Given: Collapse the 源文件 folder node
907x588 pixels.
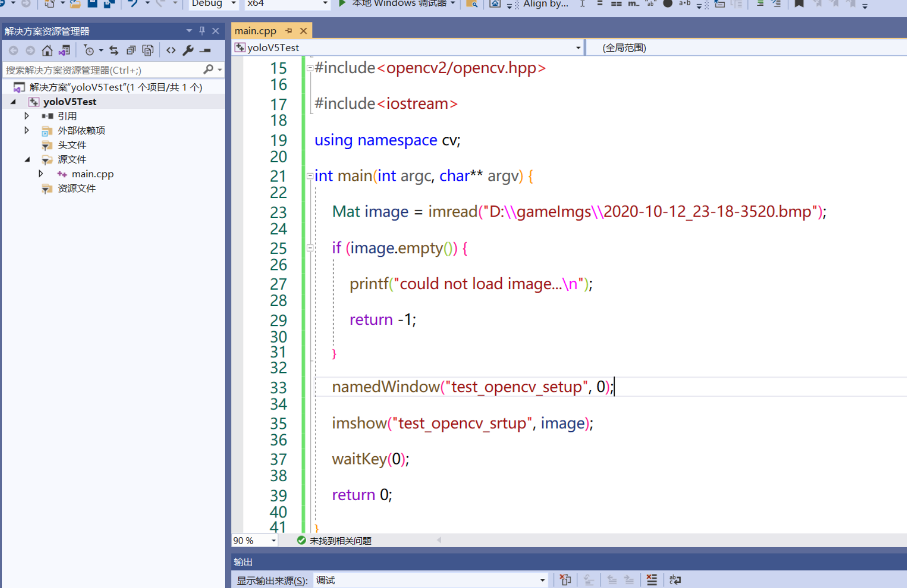Looking at the screenshot, I should pyautogui.click(x=27, y=159).
